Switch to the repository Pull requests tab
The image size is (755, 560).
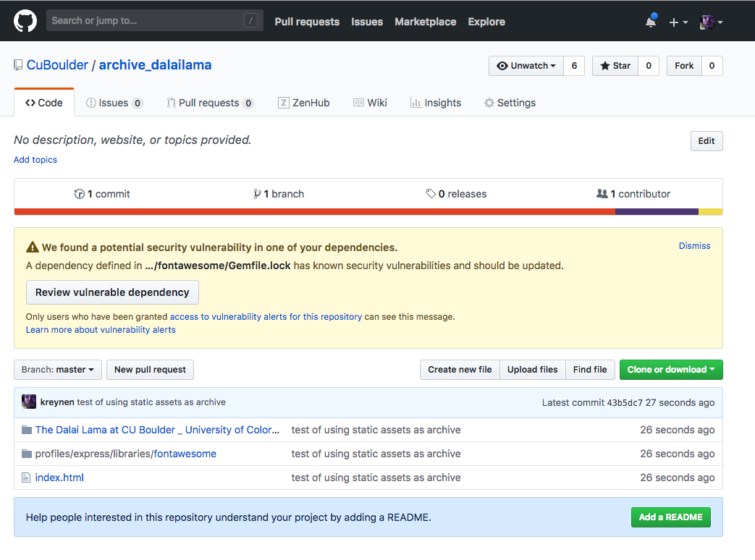[210, 103]
